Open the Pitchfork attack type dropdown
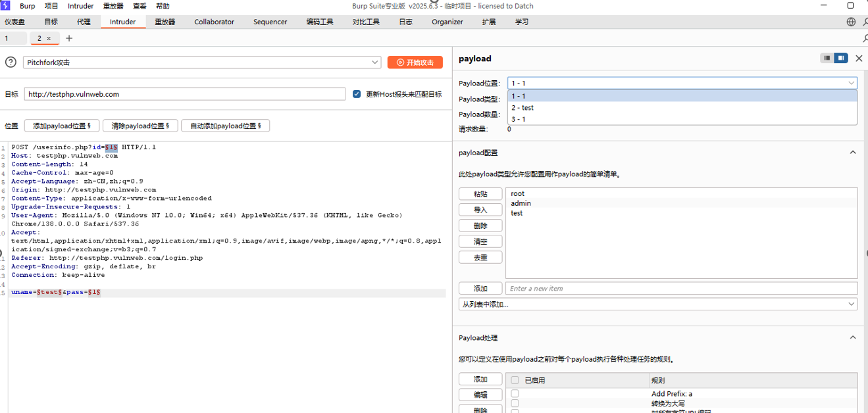This screenshot has height=413, width=868. [202, 62]
